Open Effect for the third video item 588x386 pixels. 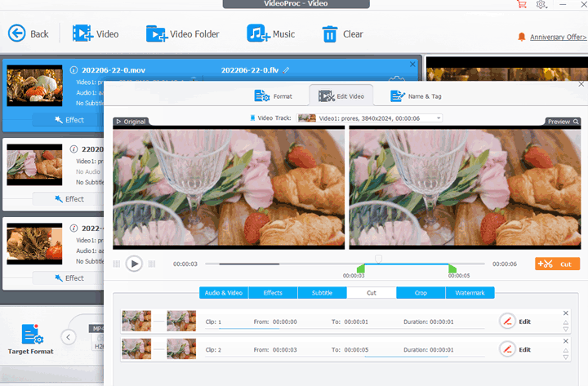69,278
